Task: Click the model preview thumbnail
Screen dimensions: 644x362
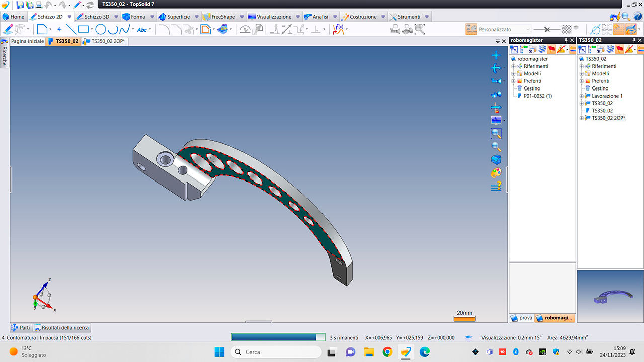Action: coord(610,297)
